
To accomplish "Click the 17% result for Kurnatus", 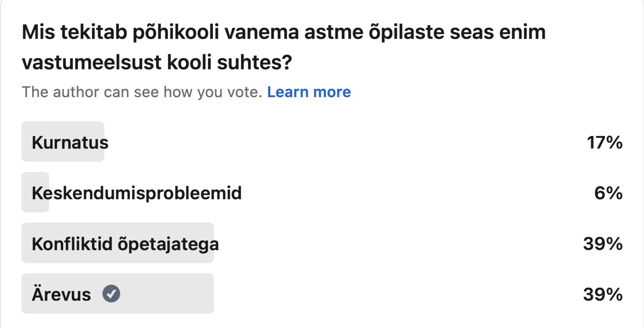I will (604, 142).
